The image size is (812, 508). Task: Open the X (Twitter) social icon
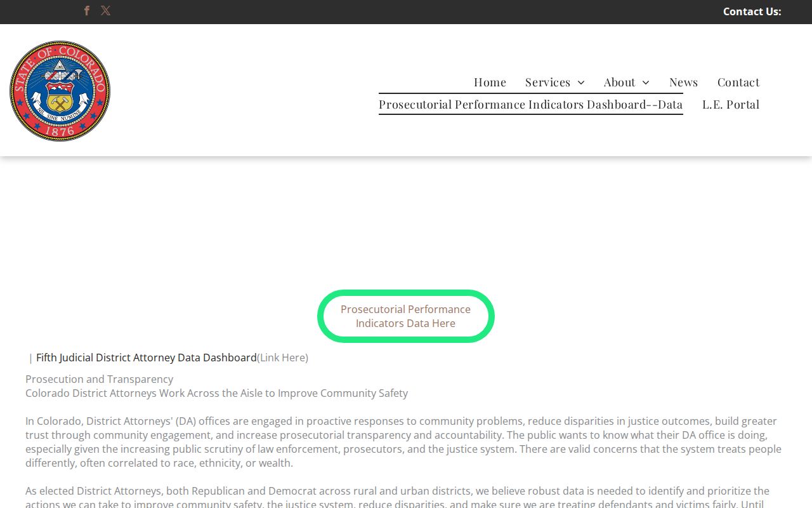pyautogui.click(x=105, y=10)
